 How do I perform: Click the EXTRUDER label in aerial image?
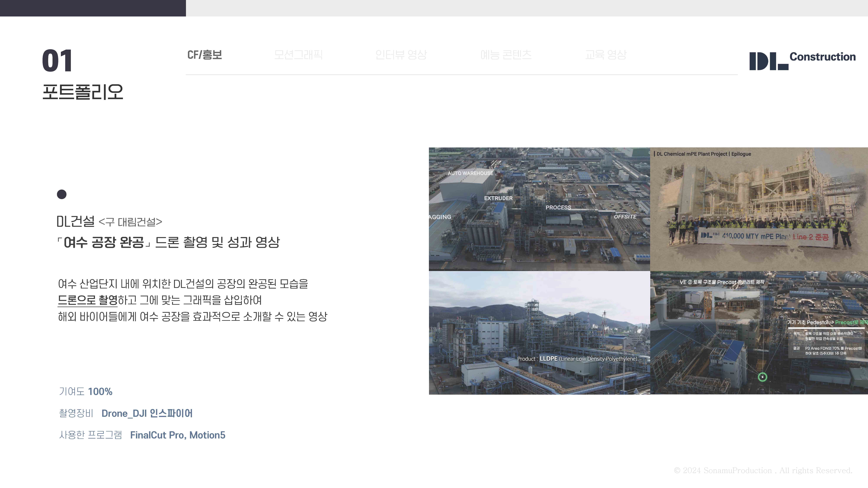(x=498, y=198)
